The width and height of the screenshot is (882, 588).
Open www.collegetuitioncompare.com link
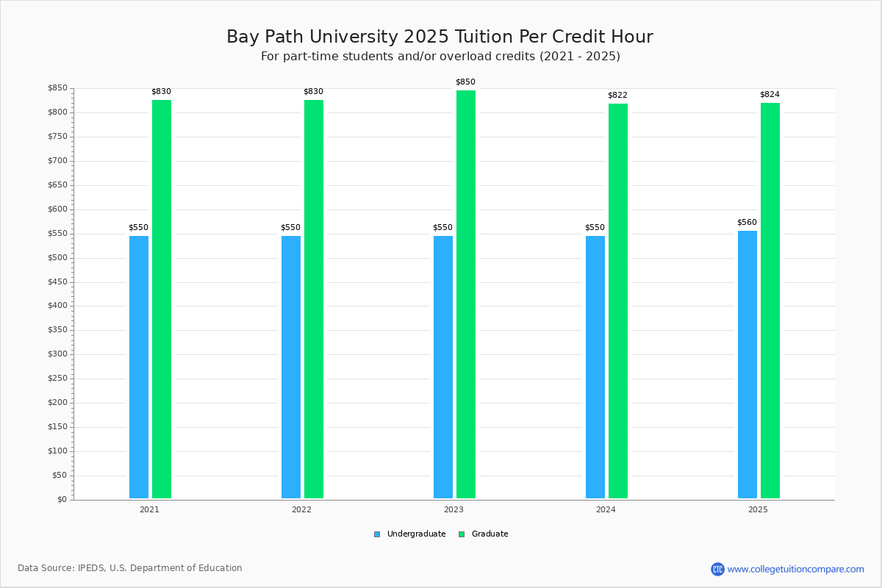[x=795, y=567]
